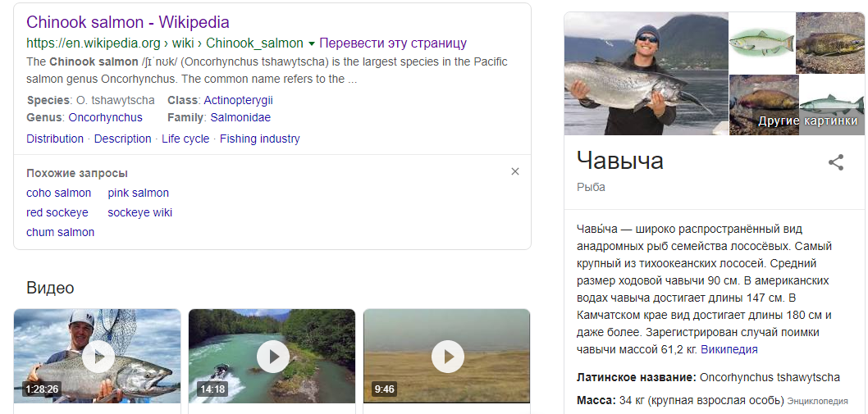Click 'Другие картинки' more images overlay
This screenshot has width=868, height=414.
tap(808, 121)
